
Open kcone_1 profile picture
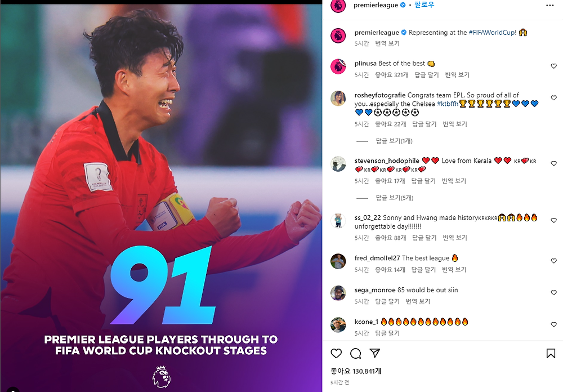tap(338, 325)
